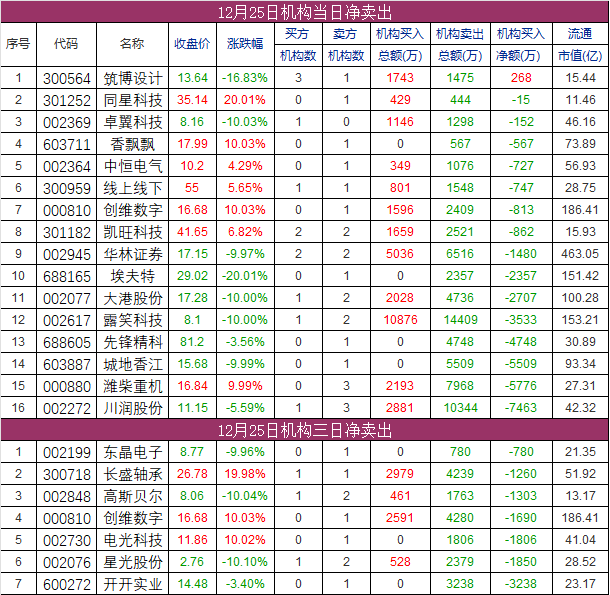Image resolution: width=610 pixels, height=595 pixels.
Task: Click institutional buy total 10876
Action: (400, 320)
